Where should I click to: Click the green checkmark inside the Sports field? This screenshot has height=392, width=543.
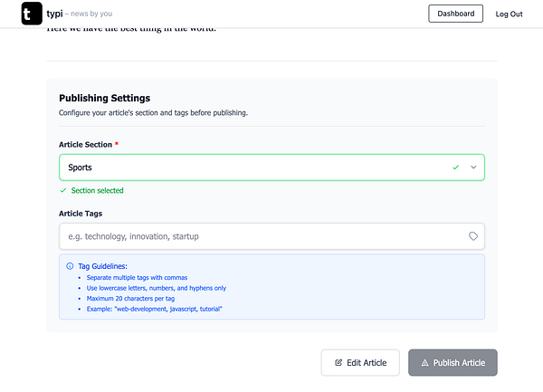point(455,167)
